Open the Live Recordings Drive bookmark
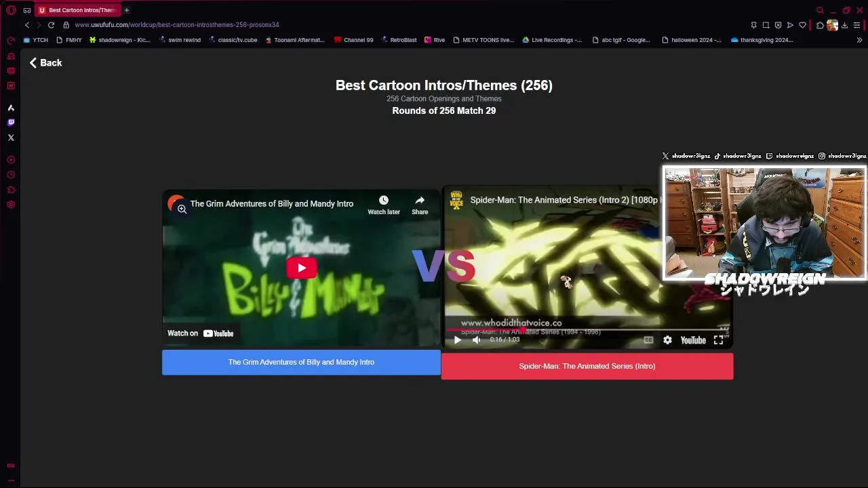 [x=552, y=40]
